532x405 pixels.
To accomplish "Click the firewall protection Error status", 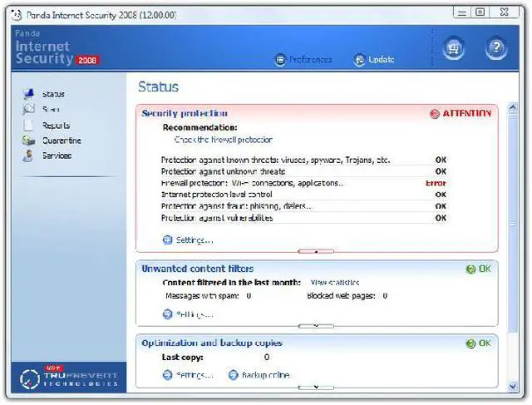I will coord(436,183).
